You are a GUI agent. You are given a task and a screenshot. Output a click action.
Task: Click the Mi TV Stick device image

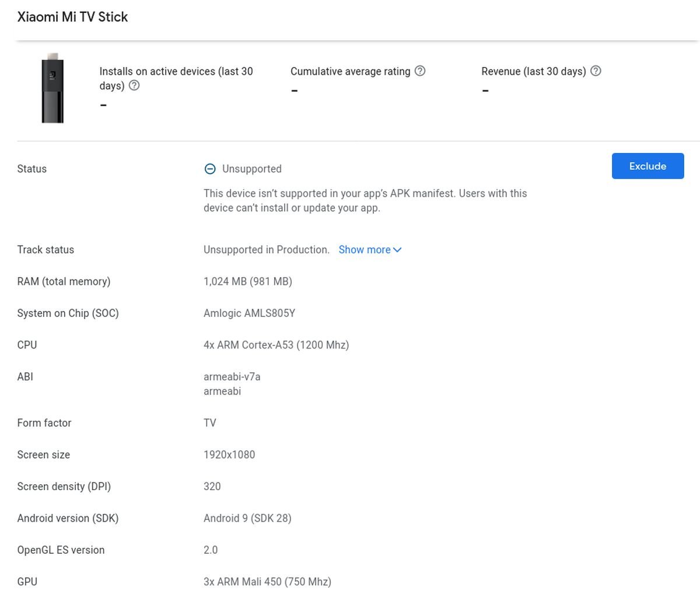[x=52, y=89]
